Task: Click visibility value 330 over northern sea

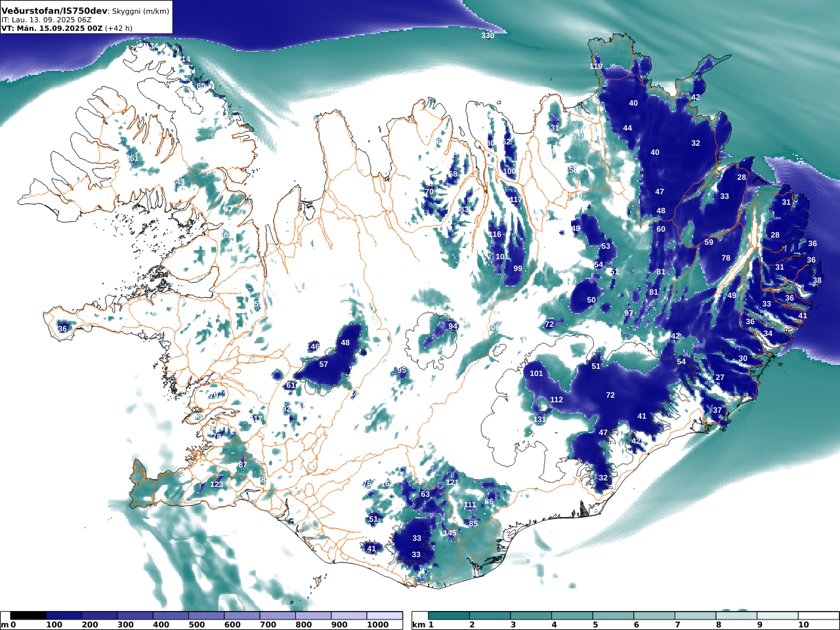Action: [488, 35]
